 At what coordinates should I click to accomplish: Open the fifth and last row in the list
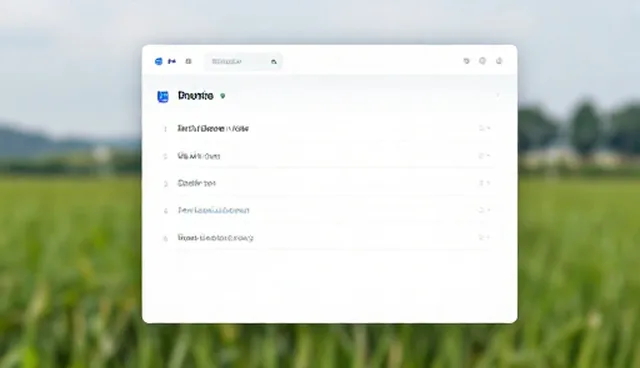pos(327,238)
